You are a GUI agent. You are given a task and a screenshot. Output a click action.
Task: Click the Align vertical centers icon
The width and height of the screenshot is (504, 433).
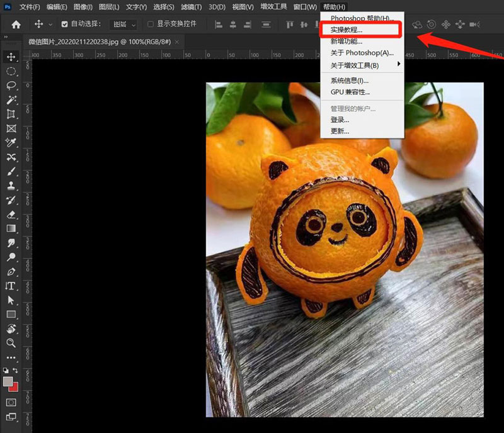(304, 25)
